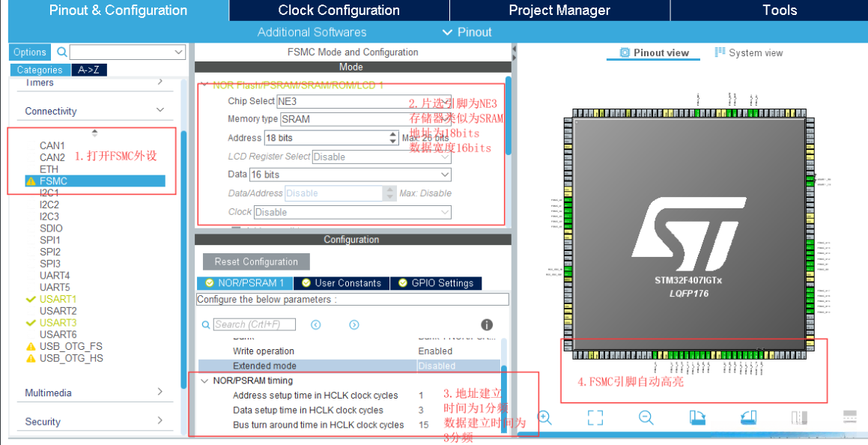Click the search magnifier icon beside Options
Viewport: 868px width, 445px height.
pos(62,52)
